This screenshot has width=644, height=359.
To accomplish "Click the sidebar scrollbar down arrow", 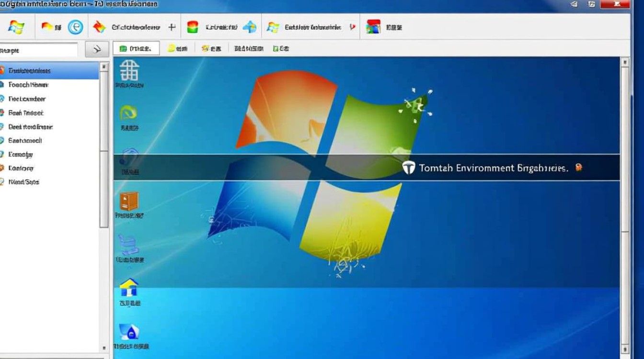I will click(x=104, y=348).
